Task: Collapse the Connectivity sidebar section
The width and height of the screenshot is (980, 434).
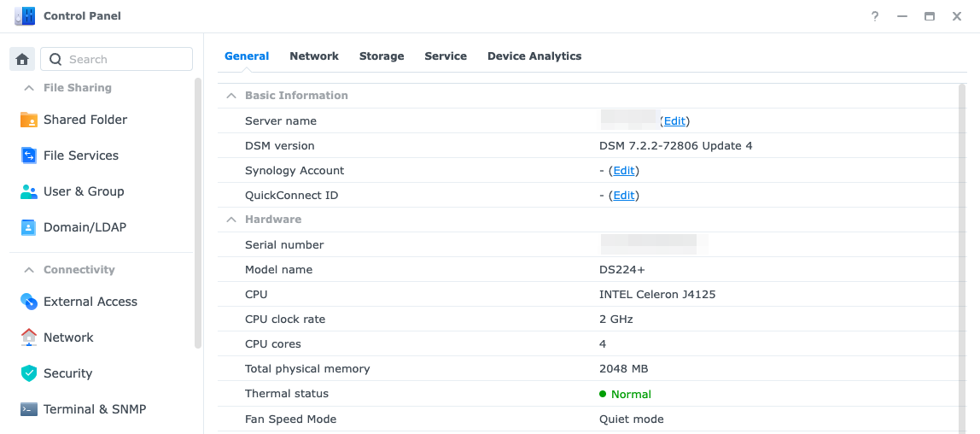Action: [29, 270]
